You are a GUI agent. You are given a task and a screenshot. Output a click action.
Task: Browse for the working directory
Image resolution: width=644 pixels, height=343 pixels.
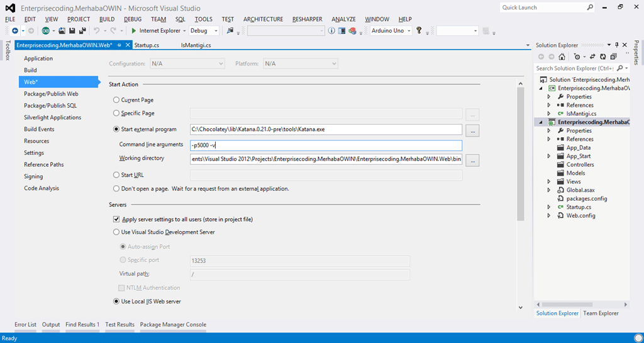point(472,161)
